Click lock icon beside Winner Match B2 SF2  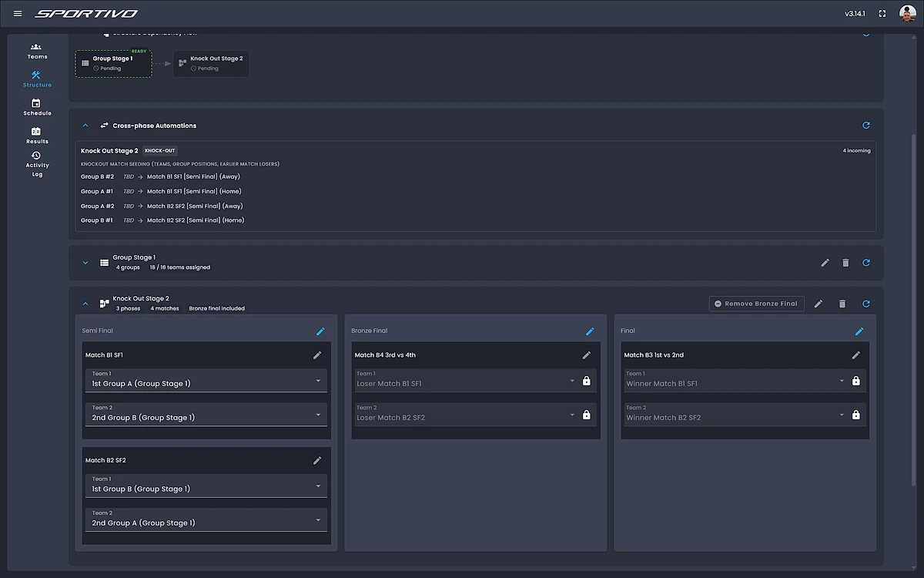point(856,415)
